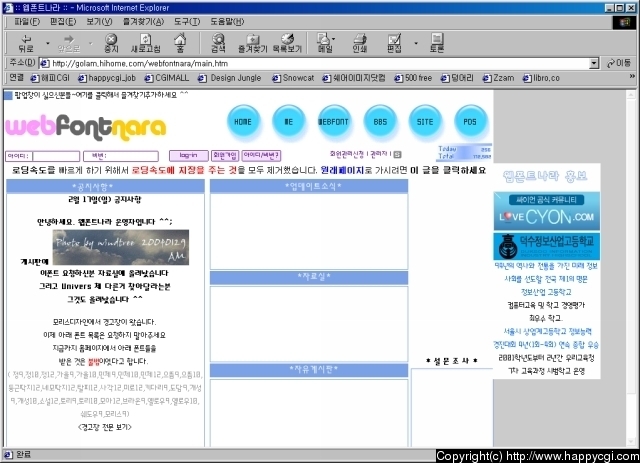Image resolution: width=640 pixels, height=463 pixels.
Task: Click the vertical scrollbar up arrow
Action: coord(631,95)
